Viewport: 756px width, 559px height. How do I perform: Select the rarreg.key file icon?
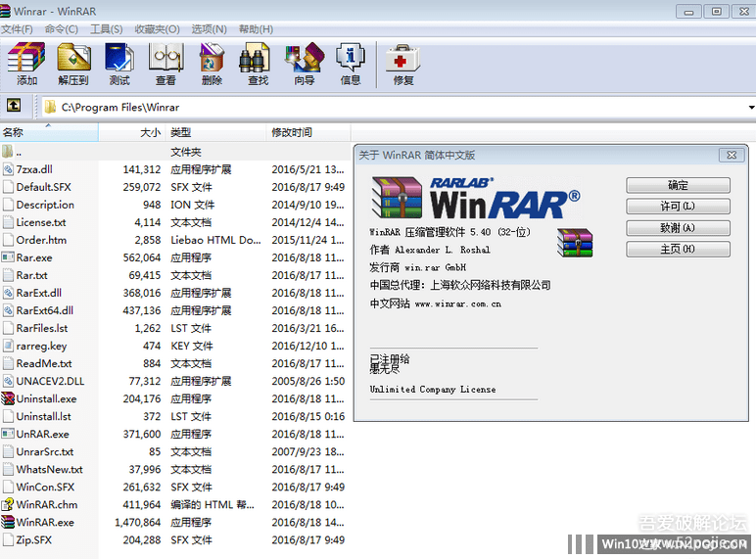pyautogui.click(x=8, y=346)
